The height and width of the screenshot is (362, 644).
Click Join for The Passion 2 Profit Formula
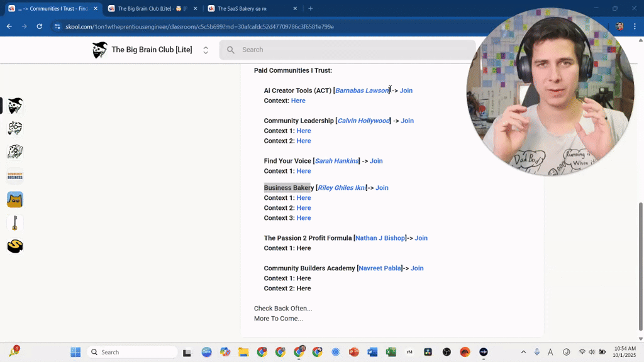[x=421, y=238]
